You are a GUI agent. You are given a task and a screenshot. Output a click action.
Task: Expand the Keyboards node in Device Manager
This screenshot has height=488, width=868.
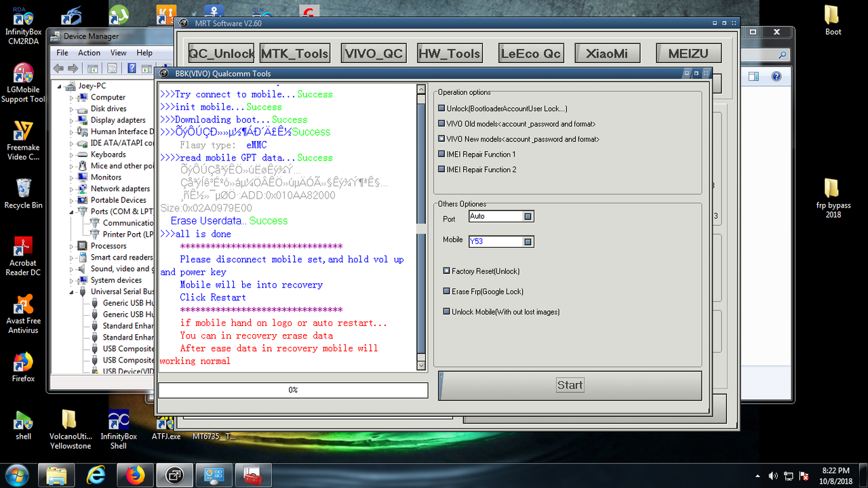coord(72,155)
